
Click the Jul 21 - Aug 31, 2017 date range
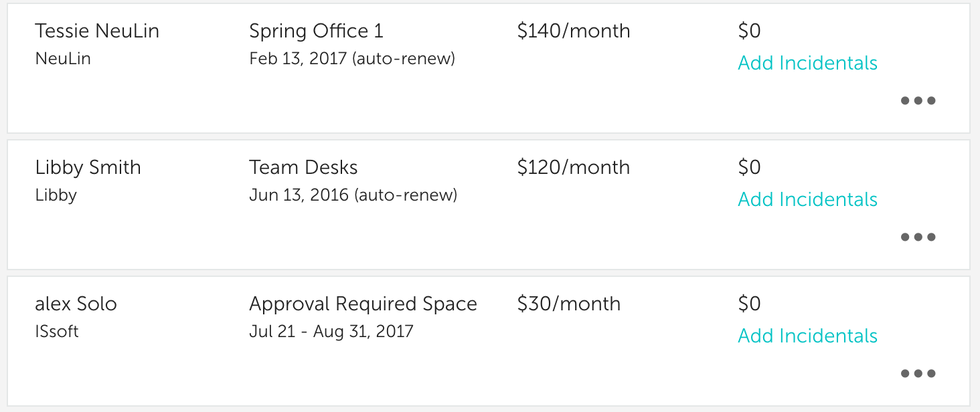click(x=331, y=332)
